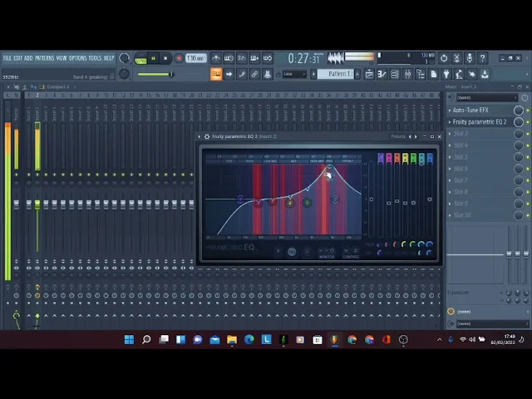Open the Pattern 1 selector
Screen dimensions: 532x399
click(336, 74)
